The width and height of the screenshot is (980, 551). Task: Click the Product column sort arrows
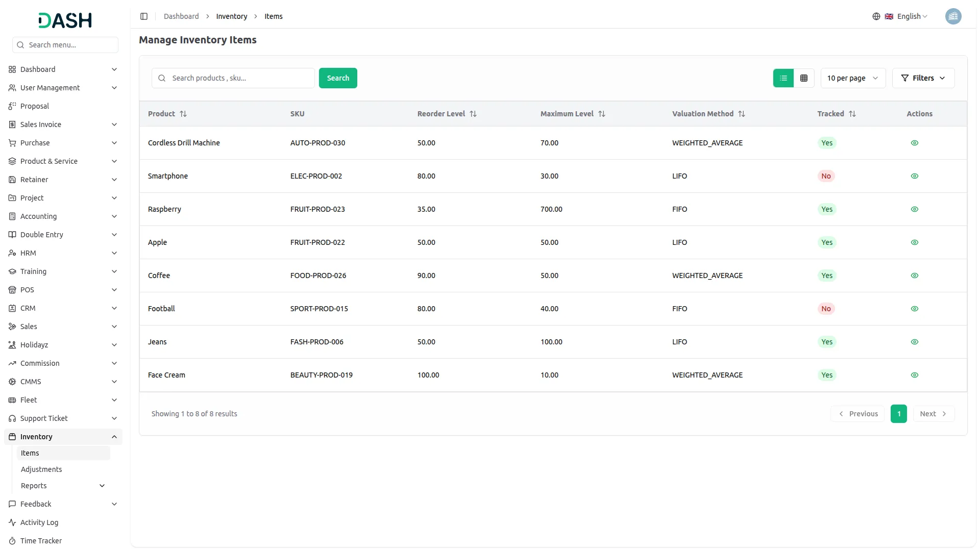point(183,114)
